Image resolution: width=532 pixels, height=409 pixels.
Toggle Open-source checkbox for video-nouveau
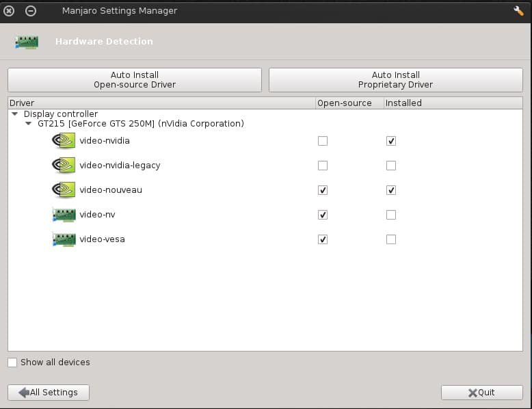[323, 190]
